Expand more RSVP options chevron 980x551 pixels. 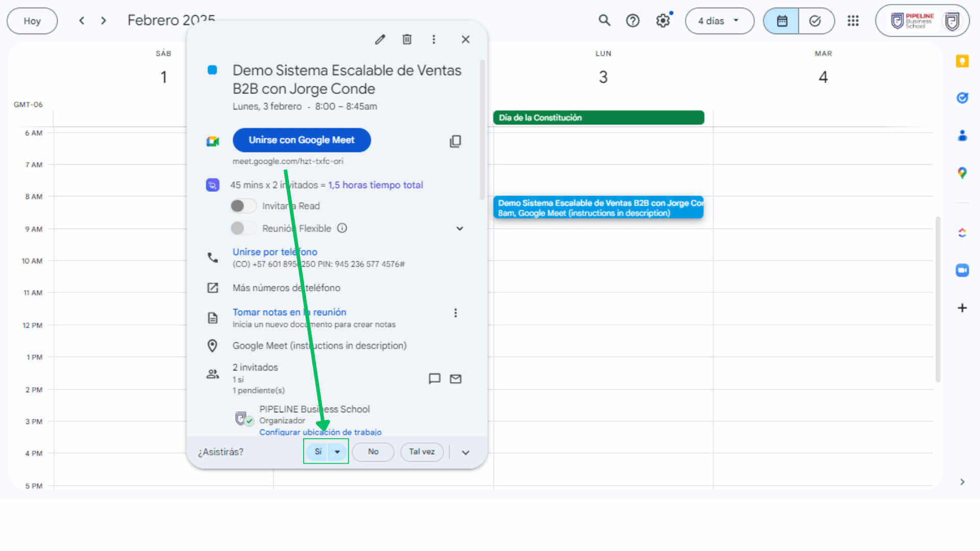465,452
